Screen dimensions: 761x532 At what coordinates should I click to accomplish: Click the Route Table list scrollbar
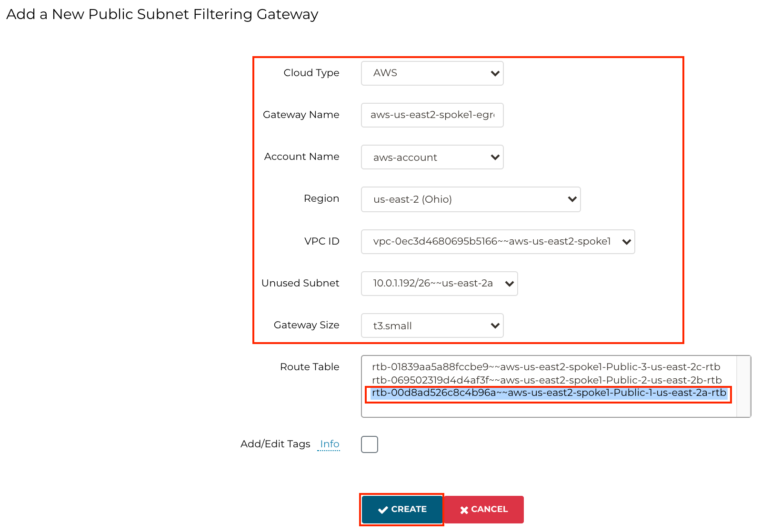[743, 386]
